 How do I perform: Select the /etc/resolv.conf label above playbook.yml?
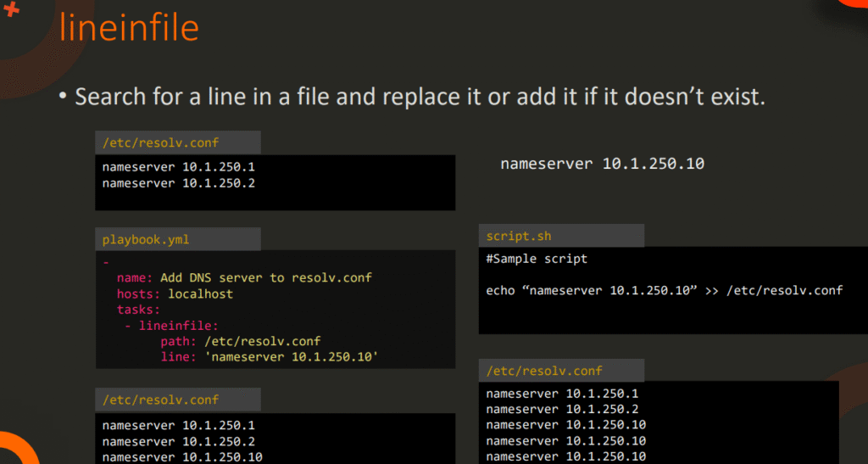161,143
